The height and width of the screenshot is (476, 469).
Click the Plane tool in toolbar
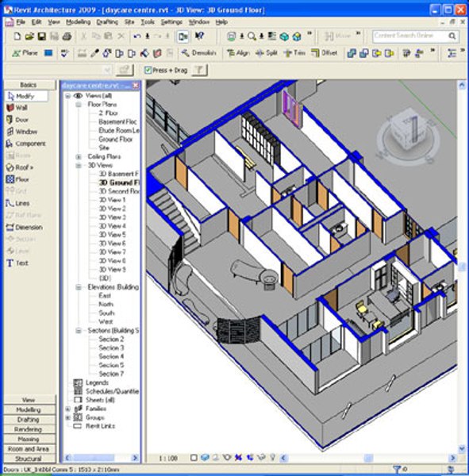point(25,53)
